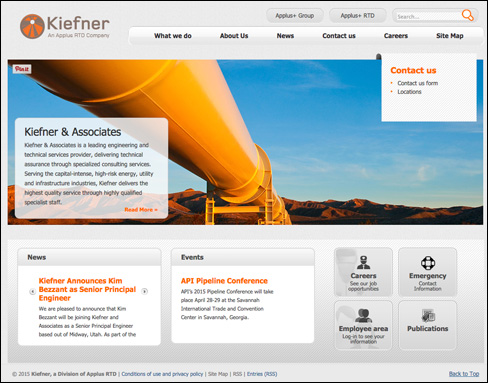The image size is (488, 383).
Task: Open the What we do menu
Action: point(173,36)
